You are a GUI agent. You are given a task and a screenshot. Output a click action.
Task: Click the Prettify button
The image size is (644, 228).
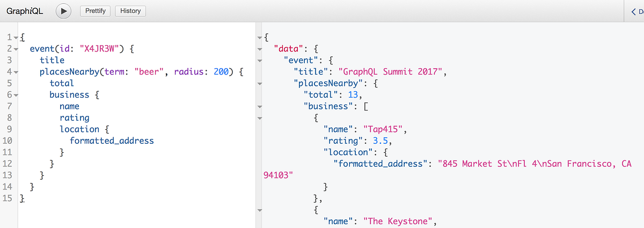point(95,11)
